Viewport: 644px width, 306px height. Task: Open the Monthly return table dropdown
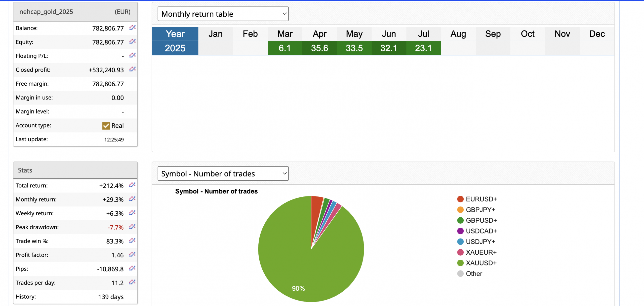pyautogui.click(x=223, y=14)
